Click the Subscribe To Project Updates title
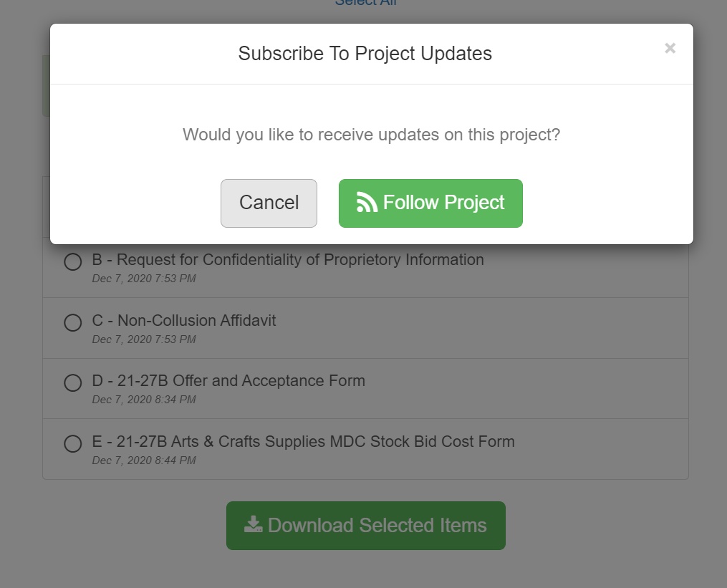Viewport: 727px width, 588px height. pyautogui.click(x=365, y=53)
